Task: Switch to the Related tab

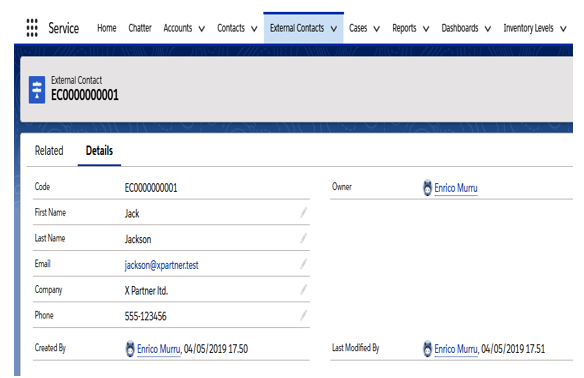Action: pyautogui.click(x=49, y=150)
